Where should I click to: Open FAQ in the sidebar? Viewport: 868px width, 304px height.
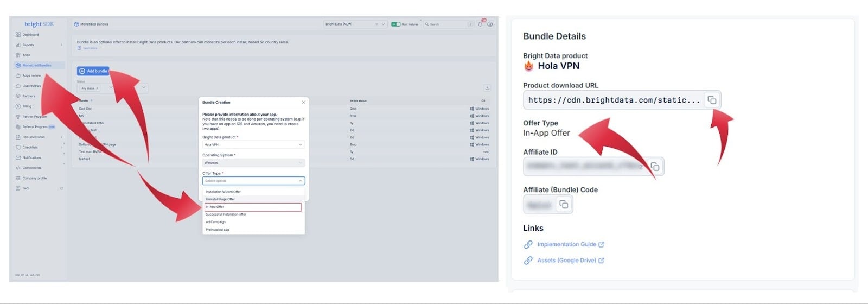tap(25, 188)
